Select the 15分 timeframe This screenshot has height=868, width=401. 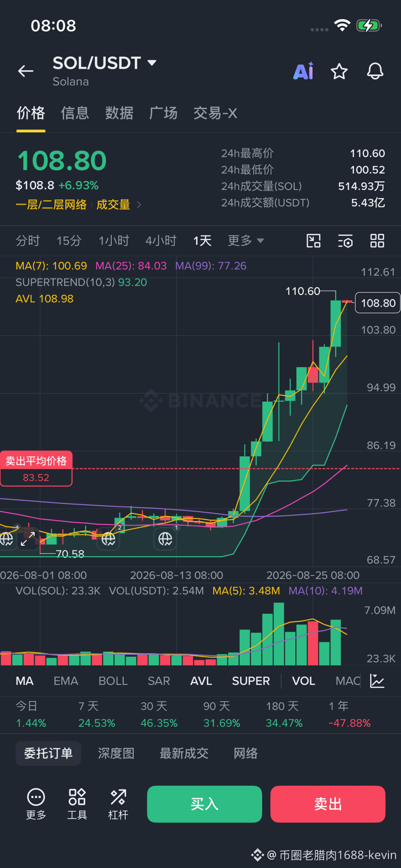(x=69, y=241)
